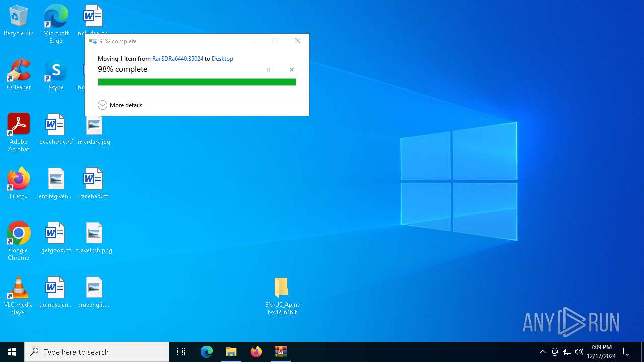The width and height of the screenshot is (644, 362).
Task: Select the includearch Word document icon
Action: coord(93,19)
